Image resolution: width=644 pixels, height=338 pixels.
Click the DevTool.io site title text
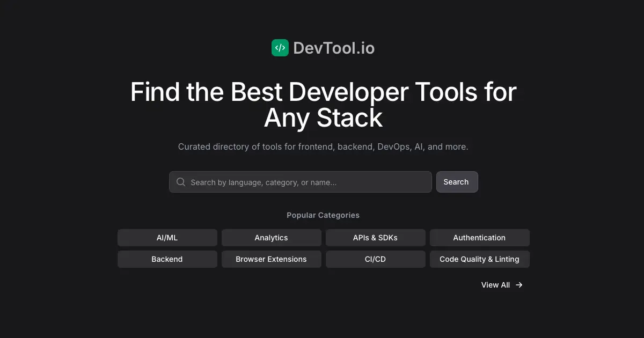(x=333, y=48)
